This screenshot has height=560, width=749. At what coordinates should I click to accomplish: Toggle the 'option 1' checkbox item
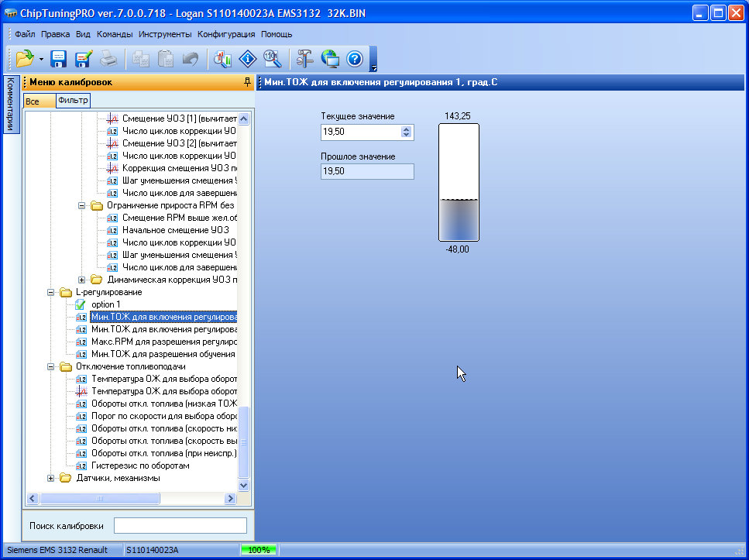click(x=81, y=304)
